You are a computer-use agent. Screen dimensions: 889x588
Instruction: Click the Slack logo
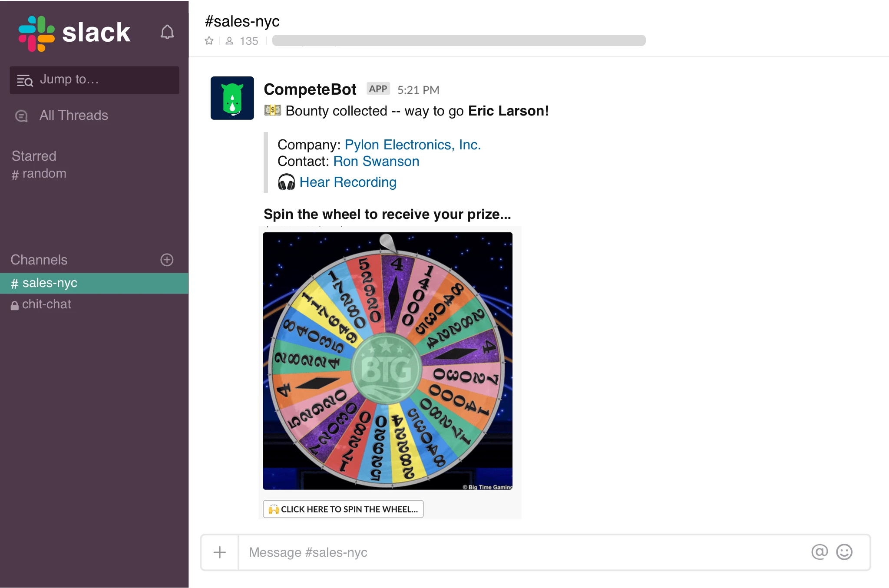pyautogui.click(x=74, y=33)
